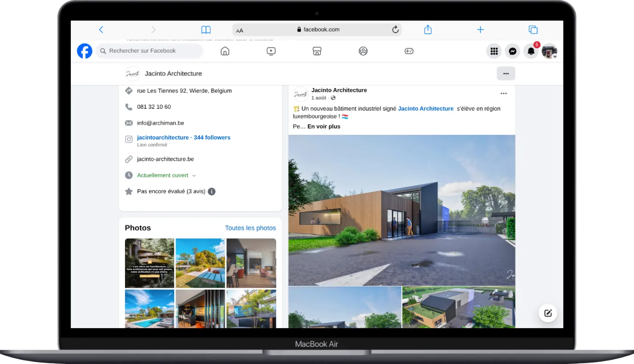Image resolution: width=634 pixels, height=364 pixels.
Task: Click post author avatar
Action: click(x=300, y=94)
